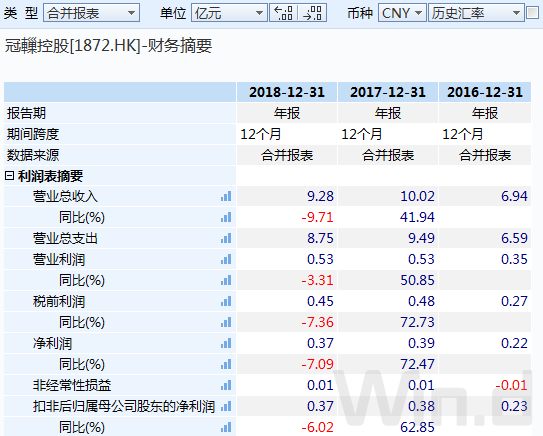Select 2016 non-recurring value -0.01
Viewport: 543px width, 436px height.
[511, 385]
